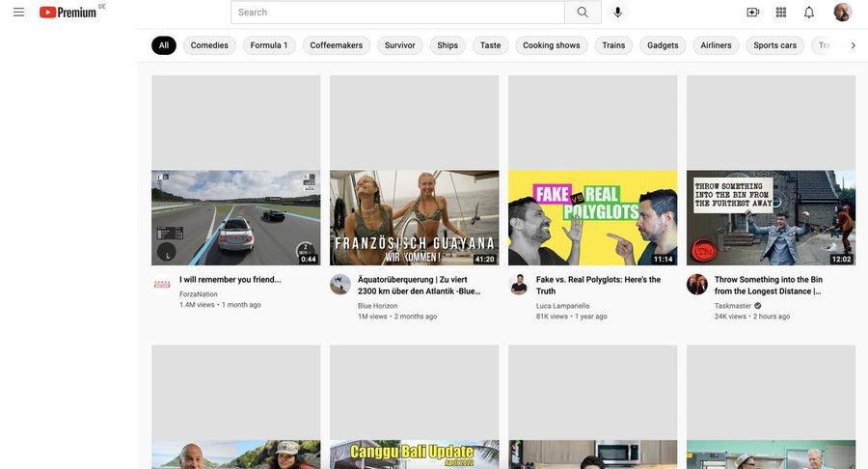Show more category chips arrow
Image resolution: width=868 pixels, height=469 pixels.
[854, 45]
